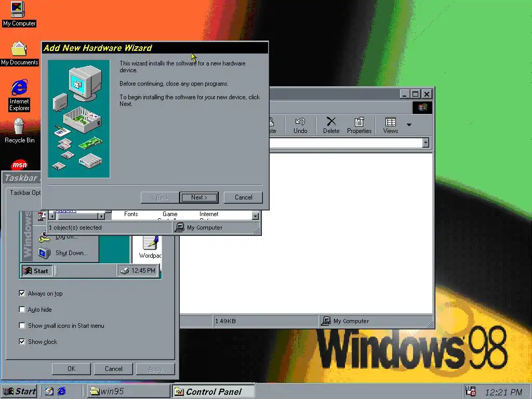Toggle the Show clock checkbox
This screenshot has height=399, width=532.
[22, 342]
